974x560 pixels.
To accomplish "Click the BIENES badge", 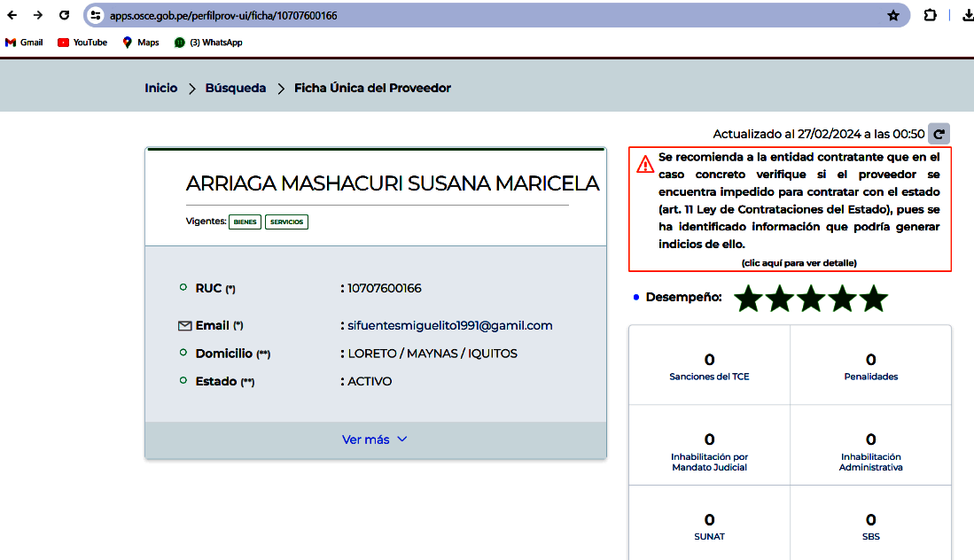I will (245, 222).
